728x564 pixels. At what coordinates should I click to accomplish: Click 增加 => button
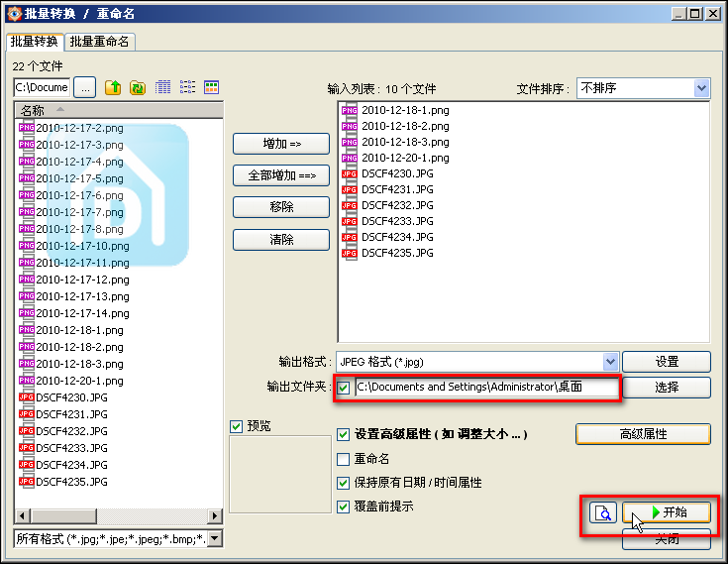pyautogui.click(x=281, y=144)
